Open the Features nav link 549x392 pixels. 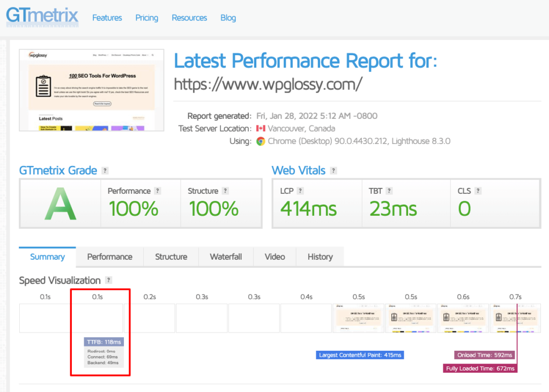tap(107, 18)
